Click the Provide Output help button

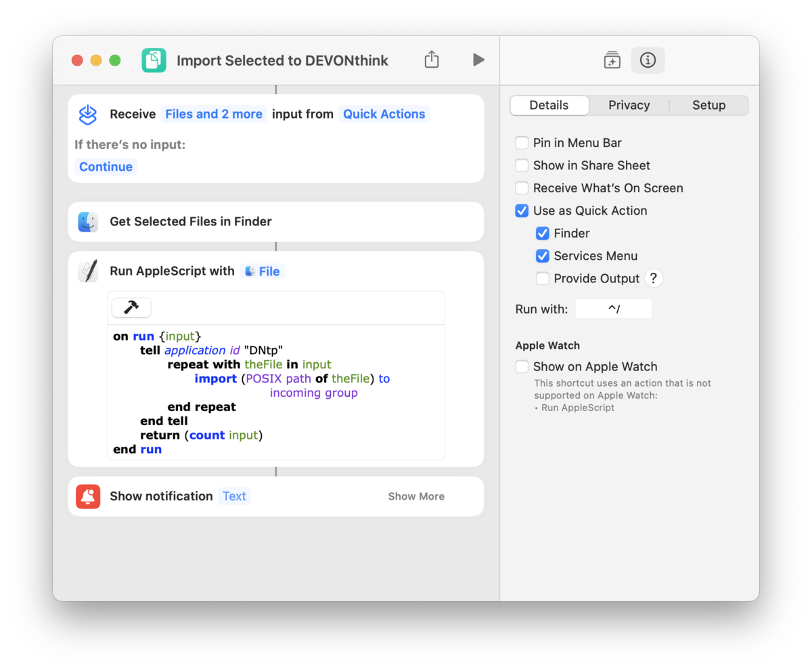(653, 278)
